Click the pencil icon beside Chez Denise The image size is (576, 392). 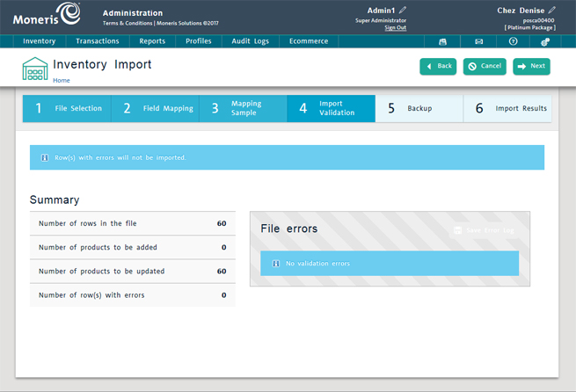coord(552,11)
